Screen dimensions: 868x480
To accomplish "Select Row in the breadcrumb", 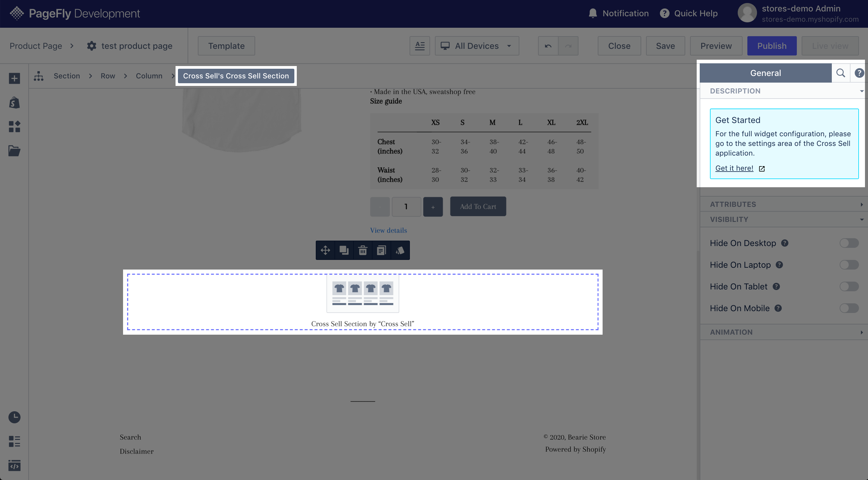I will [x=108, y=76].
